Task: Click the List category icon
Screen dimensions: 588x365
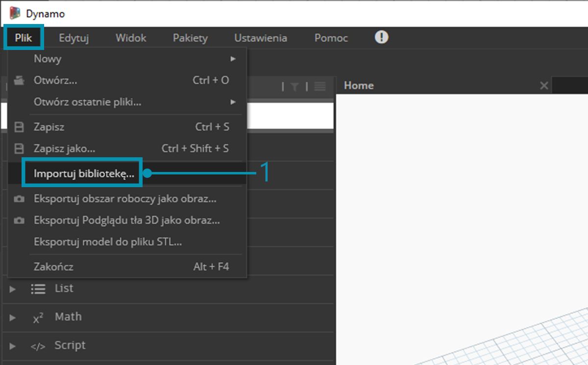Action: click(x=38, y=289)
